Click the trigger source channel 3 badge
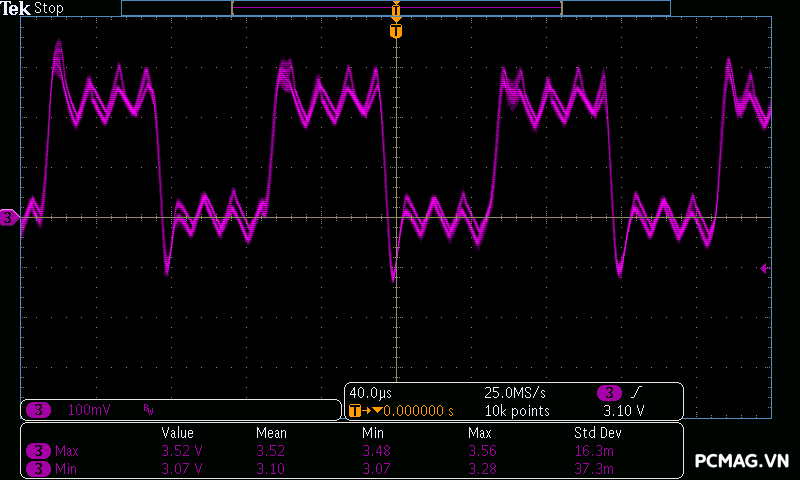Image resolution: width=800 pixels, height=480 pixels. (609, 392)
